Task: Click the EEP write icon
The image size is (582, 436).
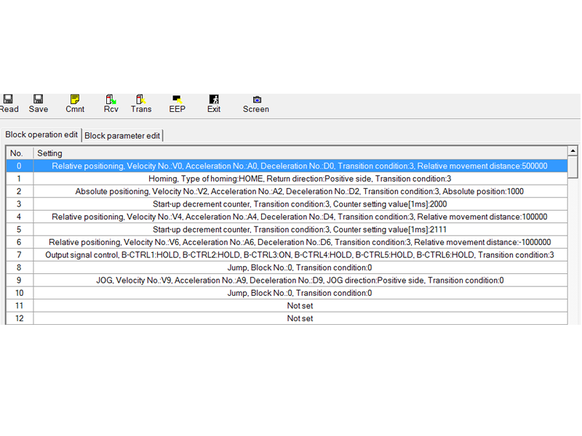Action: [177, 99]
